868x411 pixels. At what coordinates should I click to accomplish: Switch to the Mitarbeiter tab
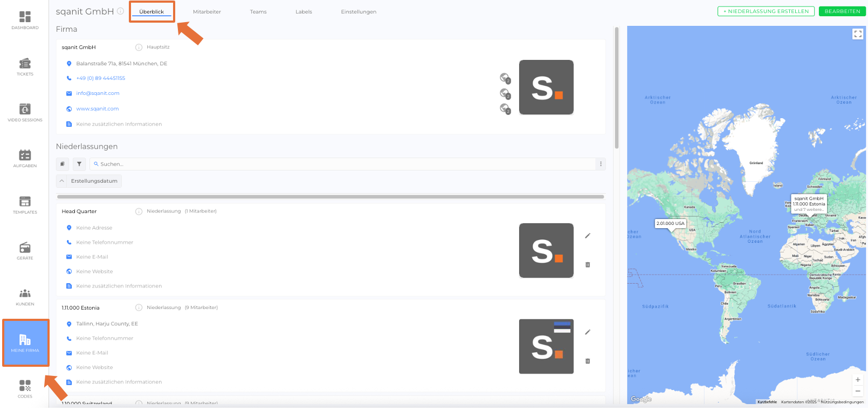(207, 12)
